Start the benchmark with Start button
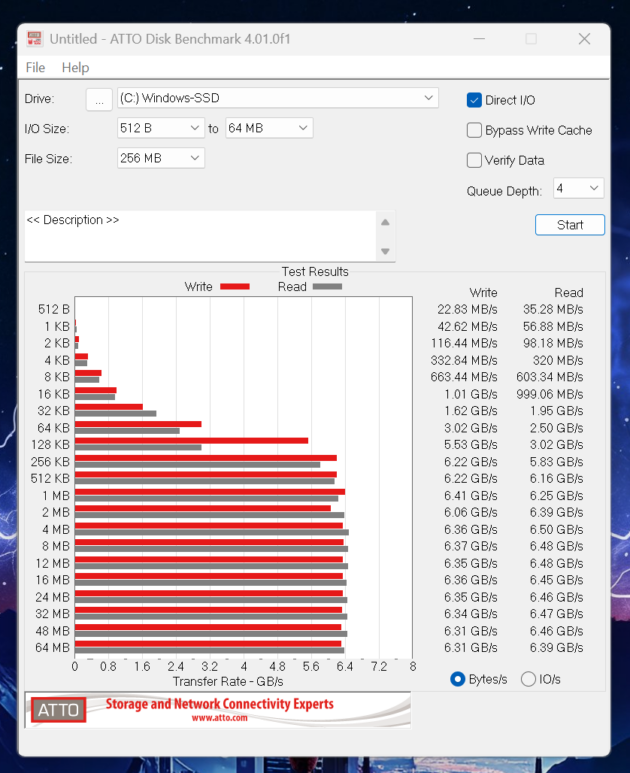630x773 pixels. point(570,225)
